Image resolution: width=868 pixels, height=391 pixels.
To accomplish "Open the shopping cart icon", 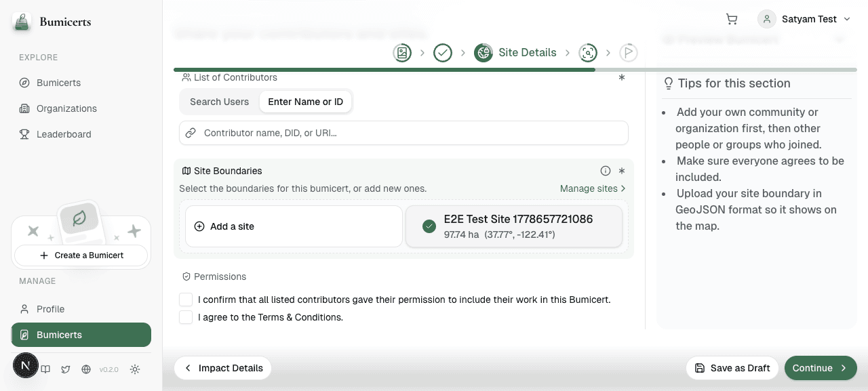I will pyautogui.click(x=732, y=19).
